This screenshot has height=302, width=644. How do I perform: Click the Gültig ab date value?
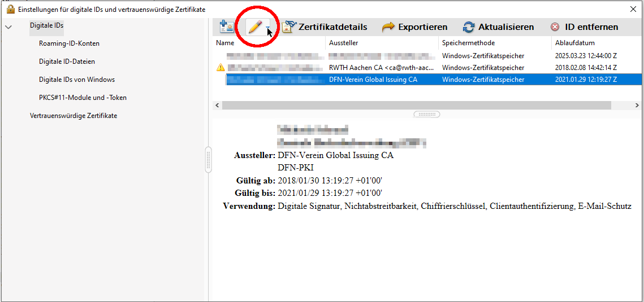pyautogui.click(x=330, y=180)
